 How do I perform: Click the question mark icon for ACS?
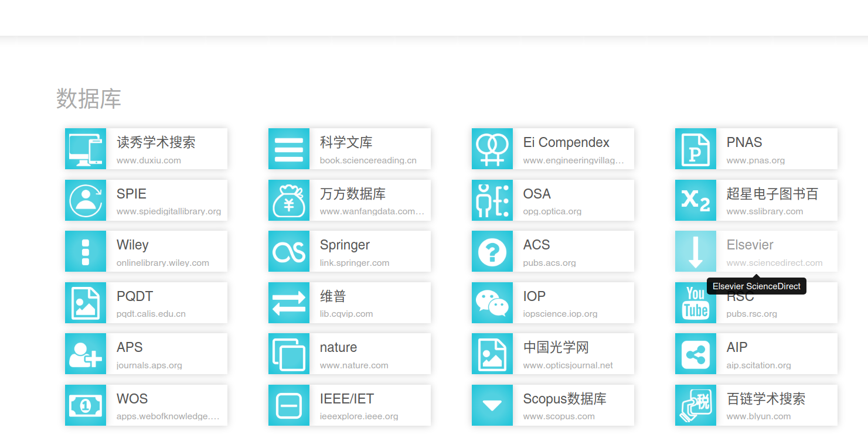pyautogui.click(x=492, y=251)
